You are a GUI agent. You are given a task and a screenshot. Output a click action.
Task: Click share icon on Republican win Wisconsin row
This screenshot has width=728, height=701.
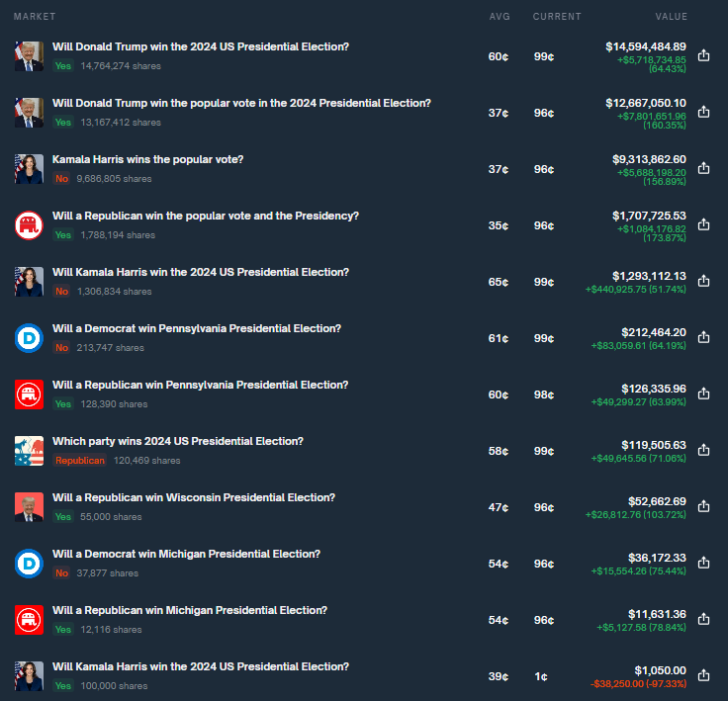click(703, 507)
